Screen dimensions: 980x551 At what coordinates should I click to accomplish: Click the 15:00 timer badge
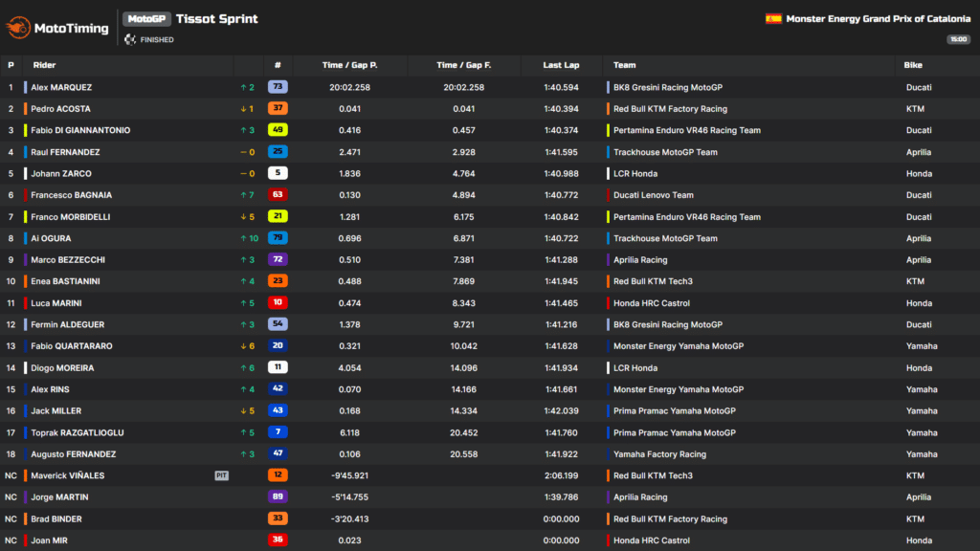[958, 39]
